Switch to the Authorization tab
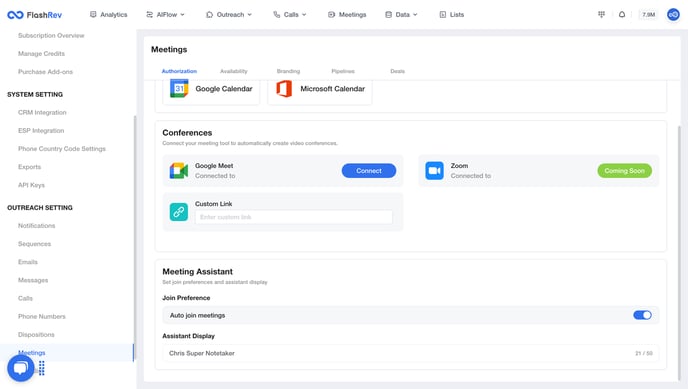The image size is (688, 389). pyautogui.click(x=179, y=71)
